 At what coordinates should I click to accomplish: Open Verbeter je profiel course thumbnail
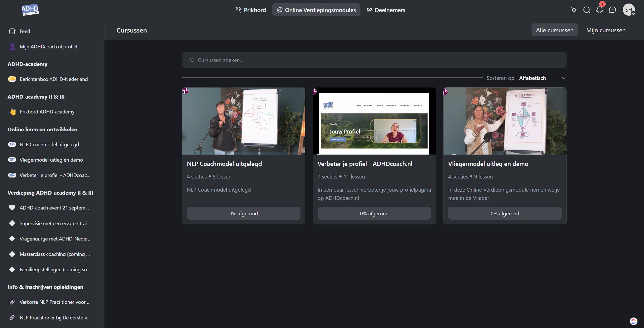pos(374,121)
